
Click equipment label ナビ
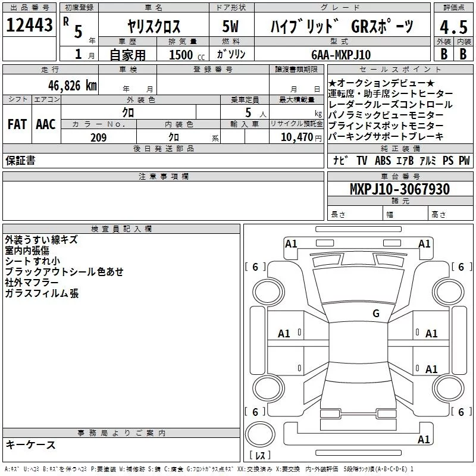[x=340, y=160]
